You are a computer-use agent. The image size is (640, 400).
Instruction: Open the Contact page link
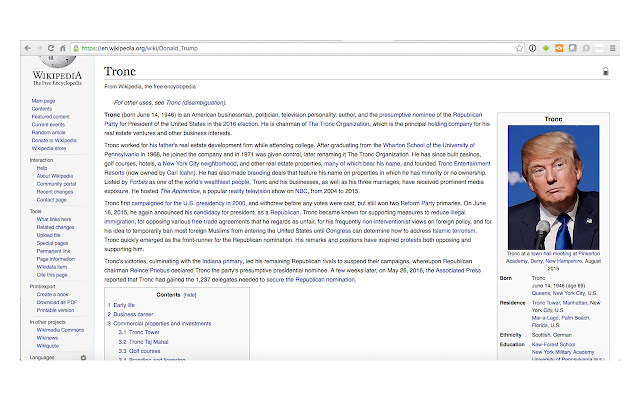[x=51, y=200]
